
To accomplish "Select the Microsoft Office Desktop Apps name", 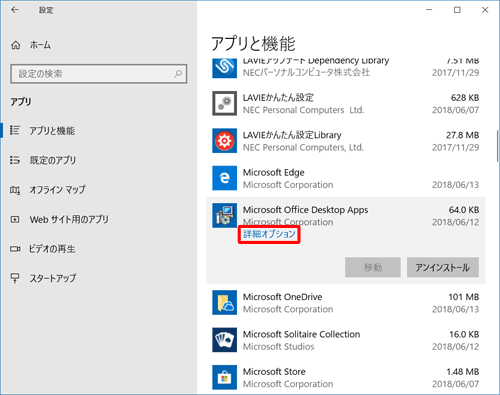I will [305, 210].
